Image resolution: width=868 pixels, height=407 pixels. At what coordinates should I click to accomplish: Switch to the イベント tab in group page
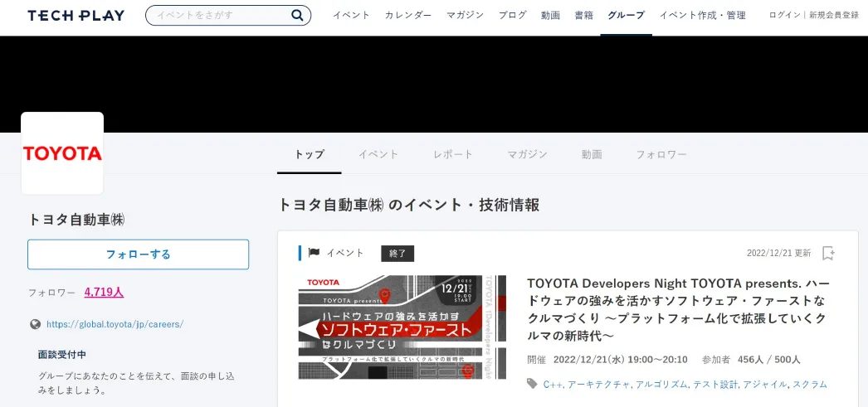point(378,155)
